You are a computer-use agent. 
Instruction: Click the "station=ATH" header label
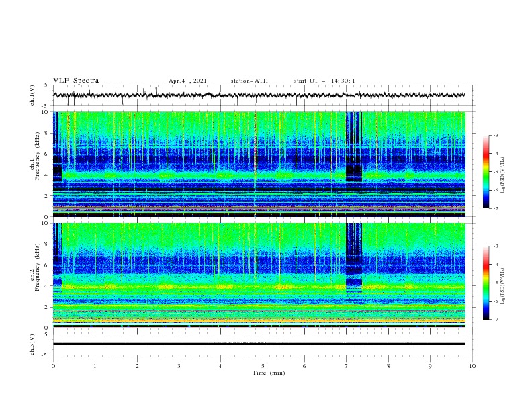249,81
